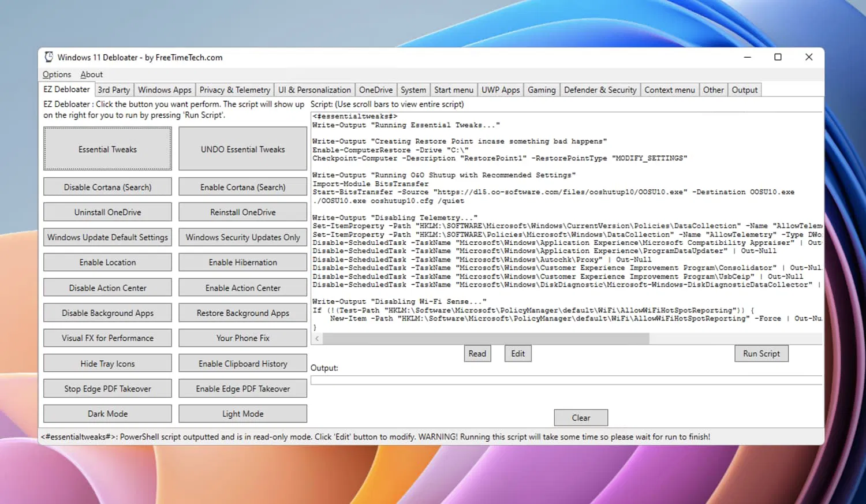Click the "<#essentialtweaks#>" script line

pyautogui.click(x=355, y=116)
